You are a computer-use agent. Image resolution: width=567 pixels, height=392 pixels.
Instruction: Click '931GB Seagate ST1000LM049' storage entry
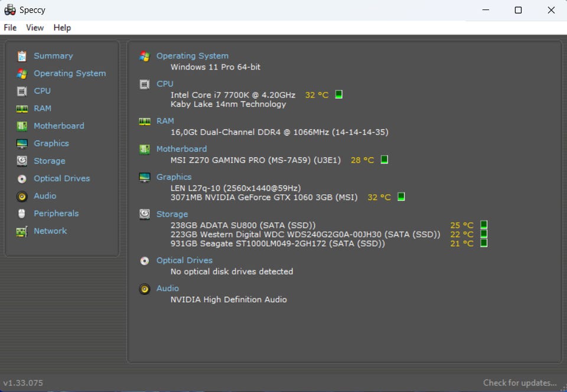[278, 244]
